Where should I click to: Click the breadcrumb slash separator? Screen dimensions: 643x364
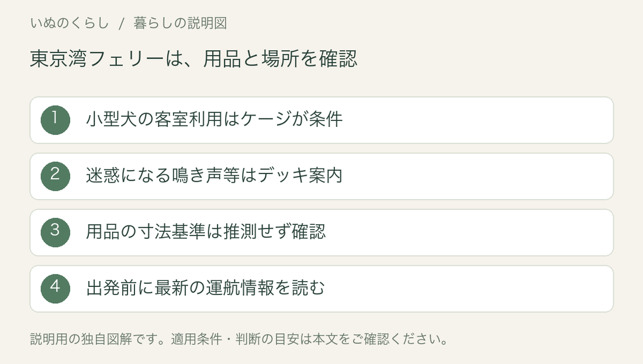click(122, 23)
